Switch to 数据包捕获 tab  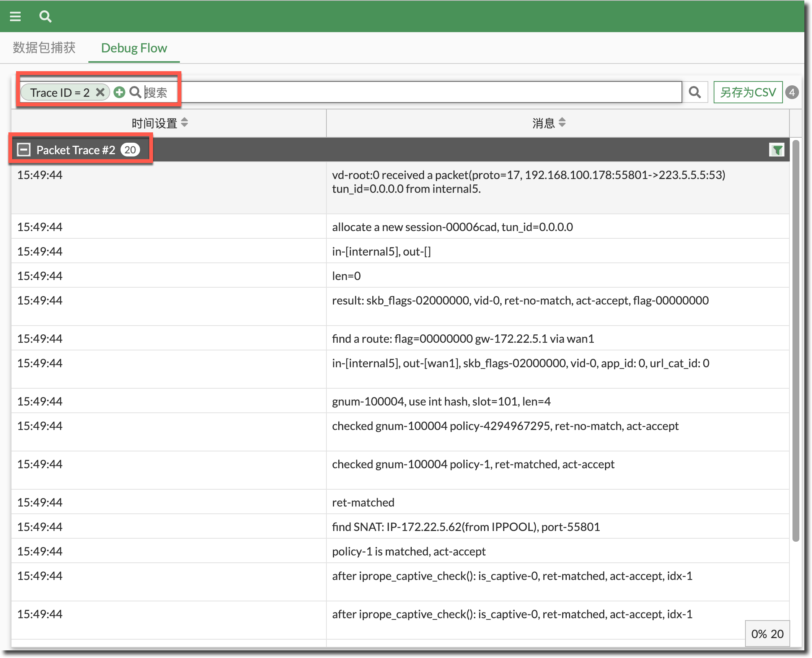[x=44, y=48]
